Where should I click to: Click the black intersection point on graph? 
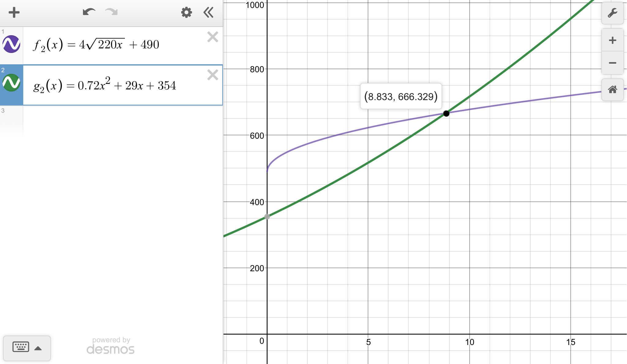(x=446, y=114)
